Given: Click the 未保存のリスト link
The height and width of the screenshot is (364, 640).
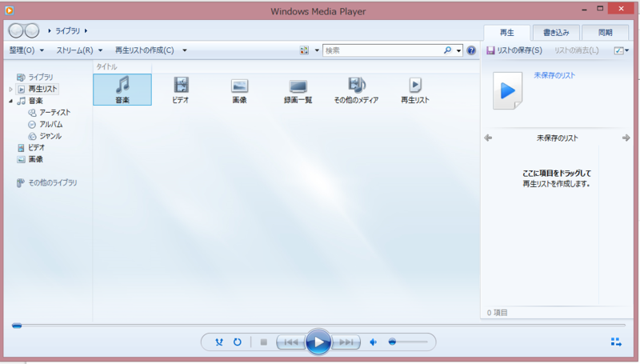Looking at the screenshot, I should coord(554,75).
